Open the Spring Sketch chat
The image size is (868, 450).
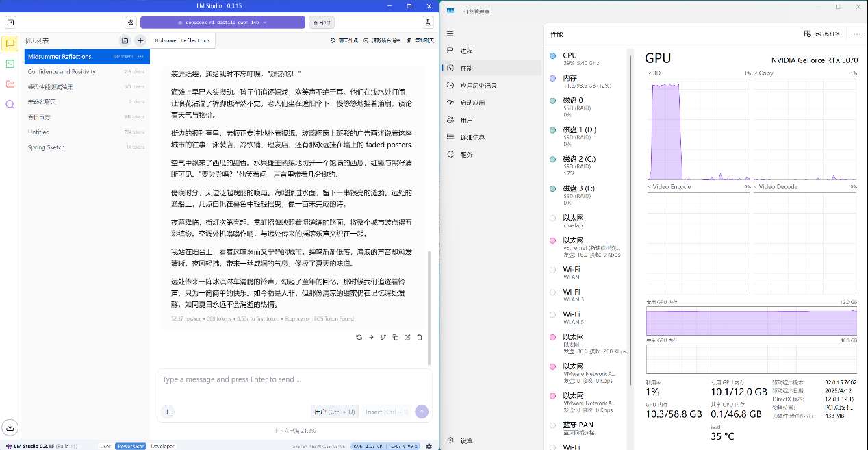87,147
